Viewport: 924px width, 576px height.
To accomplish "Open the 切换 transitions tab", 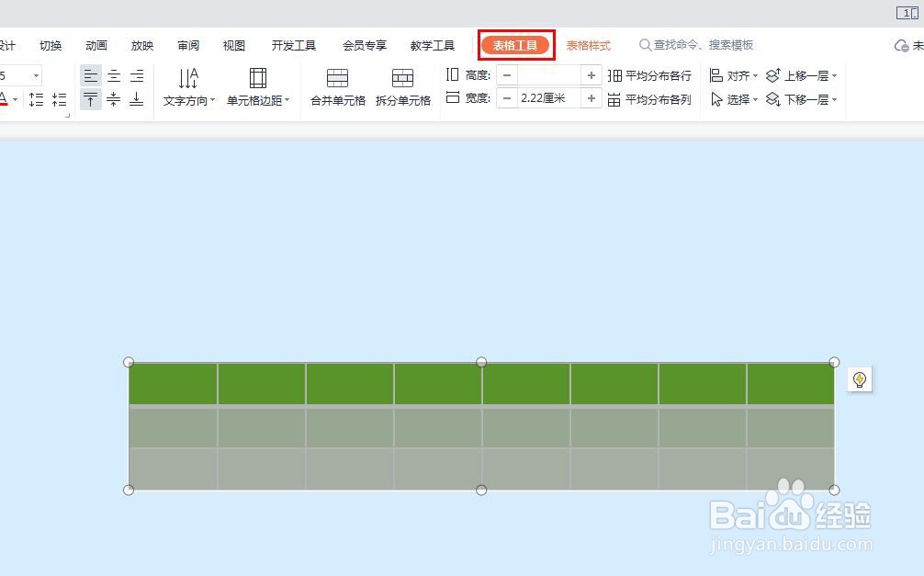I will tap(51, 45).
